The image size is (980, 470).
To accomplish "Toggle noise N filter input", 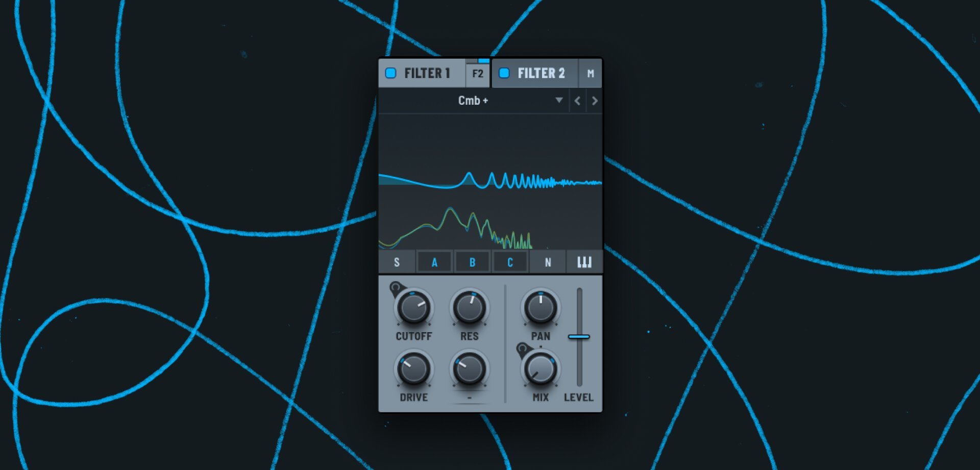I will [548, 263].
